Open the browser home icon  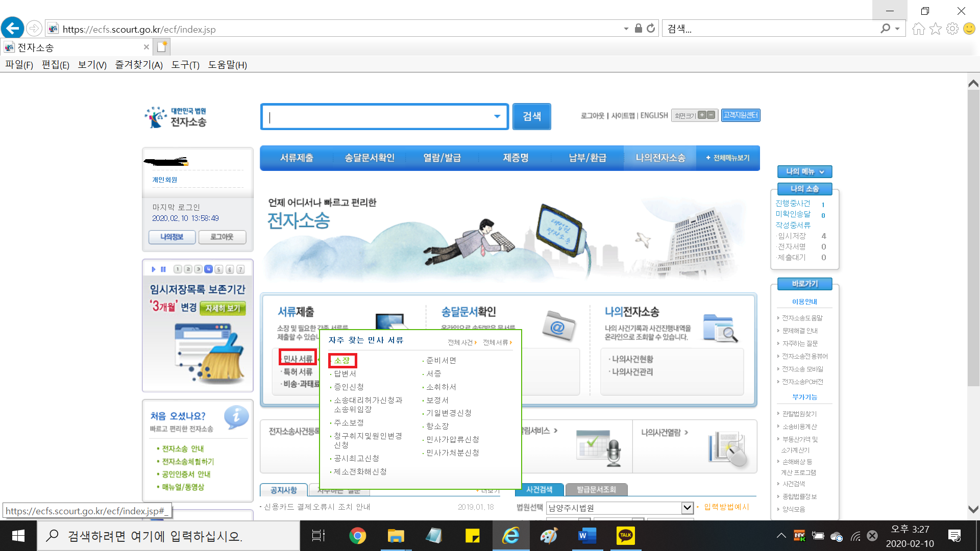click(x=918, y=29)
